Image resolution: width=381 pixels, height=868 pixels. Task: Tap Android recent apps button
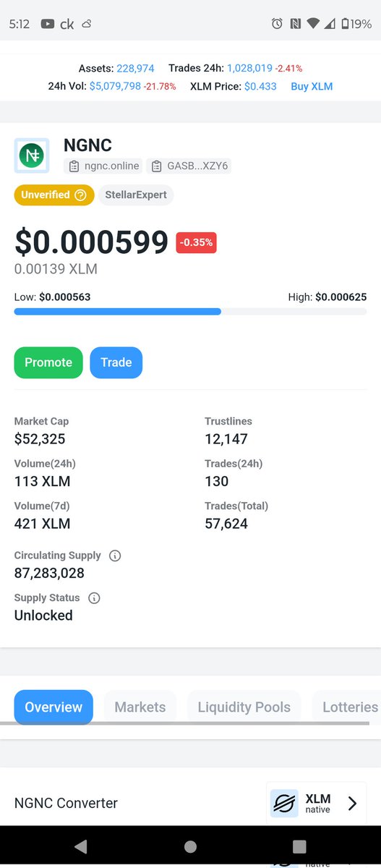(299, 846)
